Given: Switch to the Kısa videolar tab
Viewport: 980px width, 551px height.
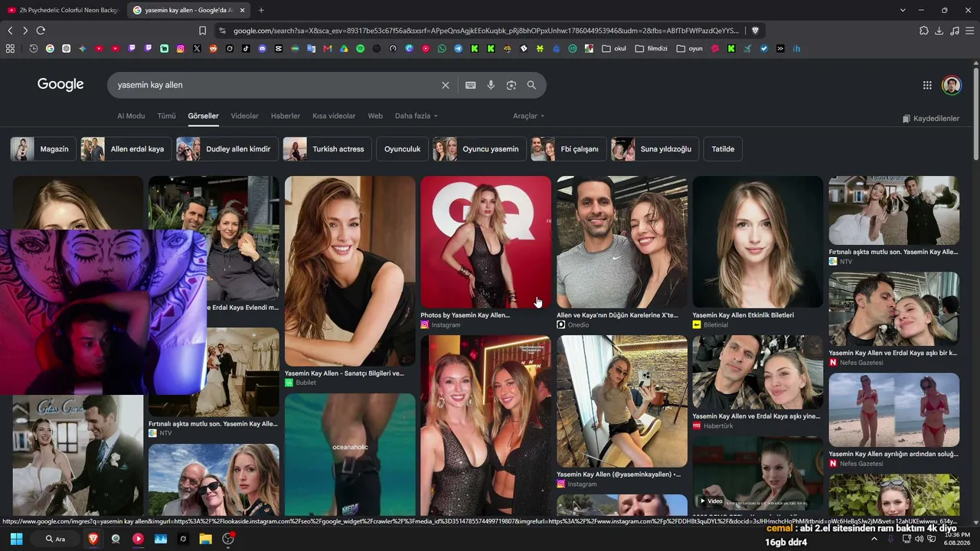Looking at the screenshot, I should pyautogui.click(x=334, y=116).
